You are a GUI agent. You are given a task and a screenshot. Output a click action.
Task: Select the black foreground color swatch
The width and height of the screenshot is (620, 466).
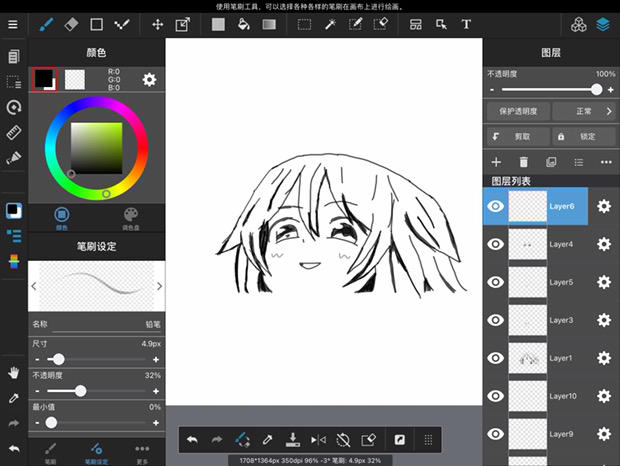coord(45,79)
